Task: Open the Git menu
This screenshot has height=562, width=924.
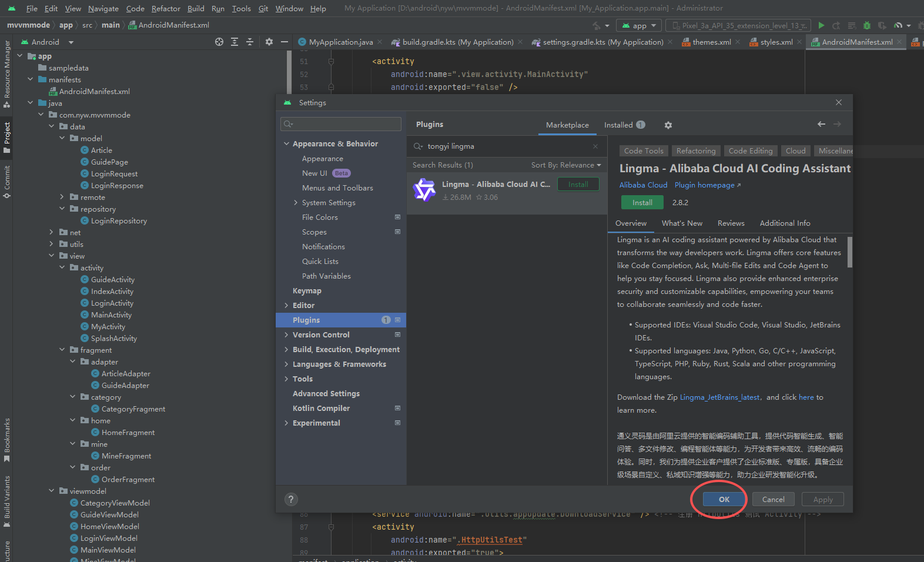Action: click(x=263, y=8)
